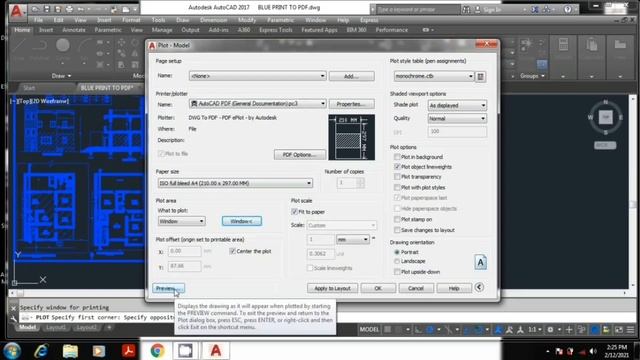Open Shade plot dropdown

click(457, 105)
